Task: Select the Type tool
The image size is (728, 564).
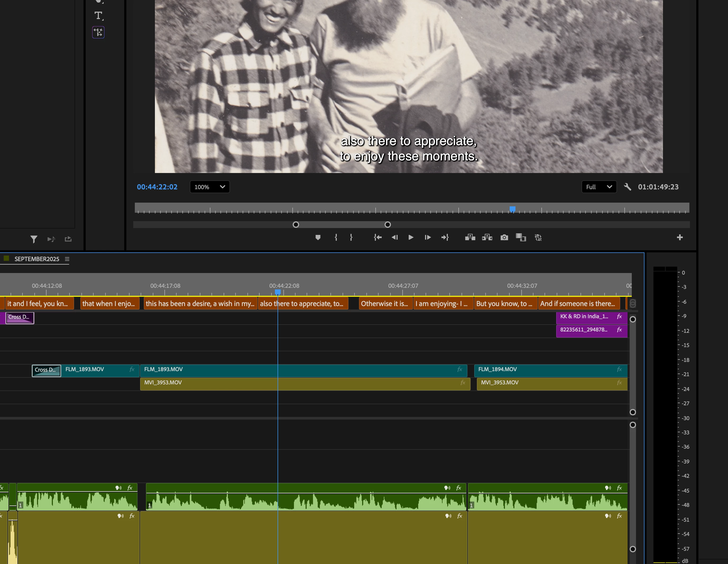Action: [x=98, y=15]
